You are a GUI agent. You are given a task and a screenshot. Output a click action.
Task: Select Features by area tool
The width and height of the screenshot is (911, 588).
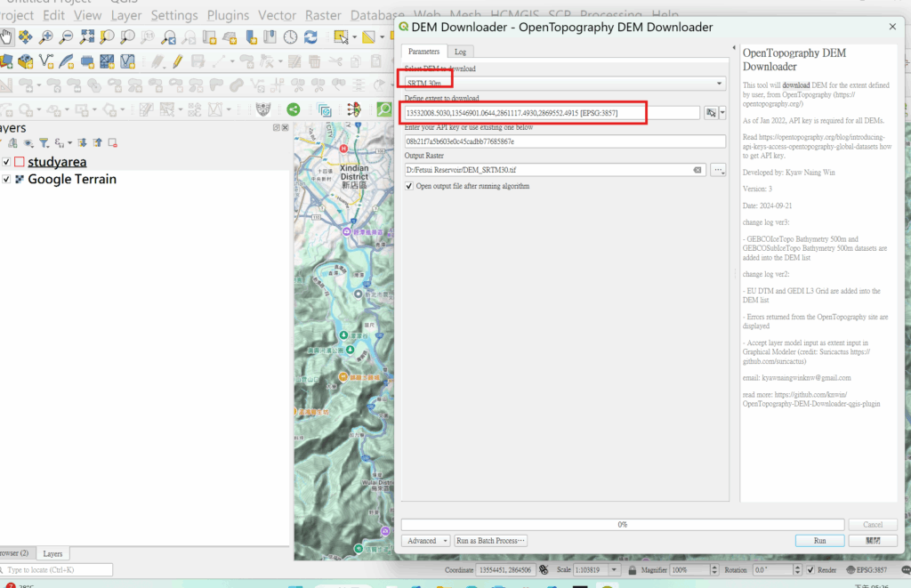click(341, 37)
